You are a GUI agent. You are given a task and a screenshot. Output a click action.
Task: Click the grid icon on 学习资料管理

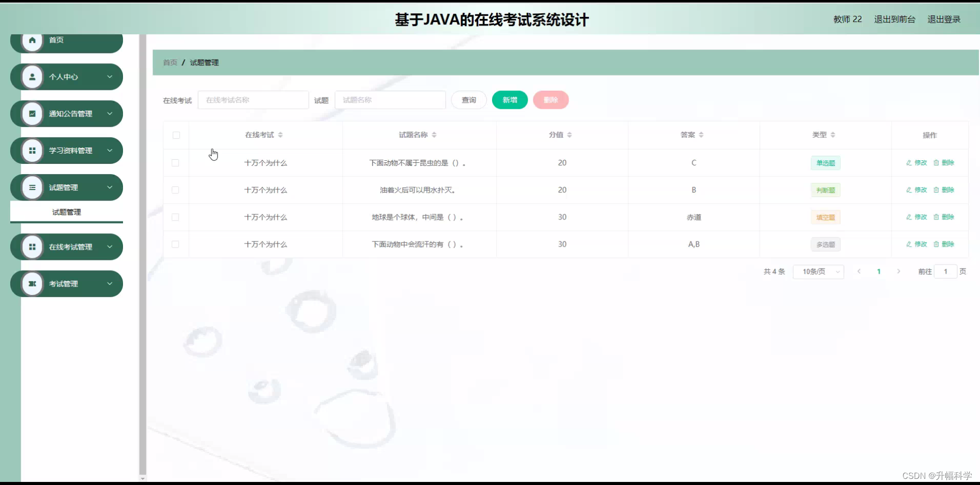(32, 150)
